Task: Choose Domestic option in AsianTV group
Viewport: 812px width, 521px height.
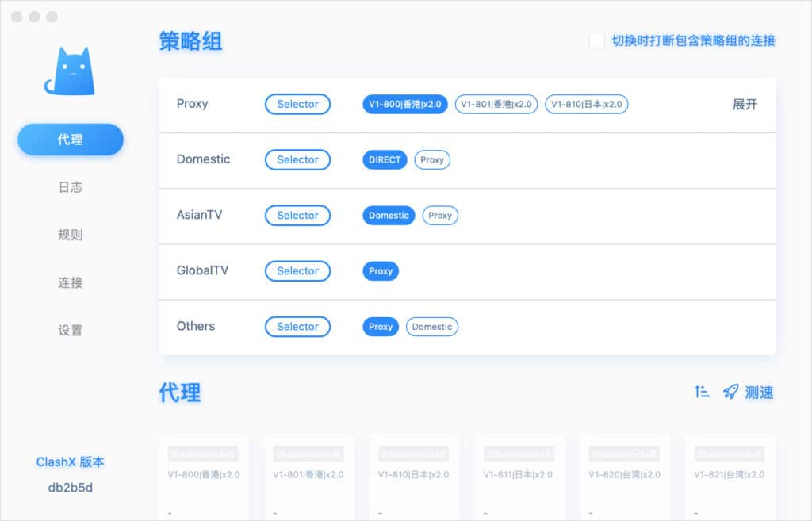Action: pos(388,215)
